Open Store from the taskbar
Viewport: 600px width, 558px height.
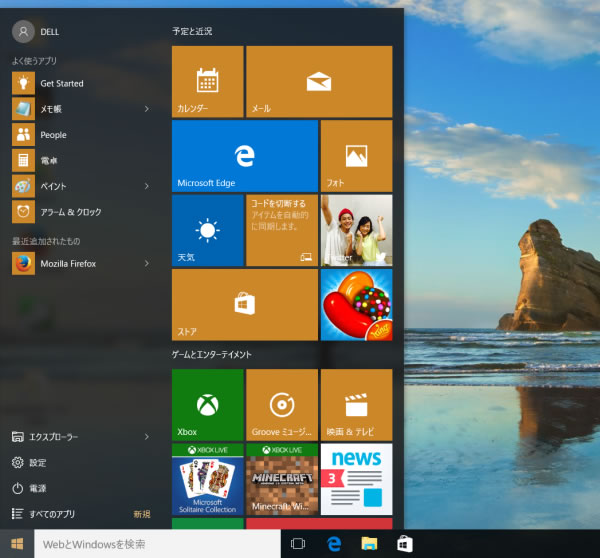coord(404,543)
